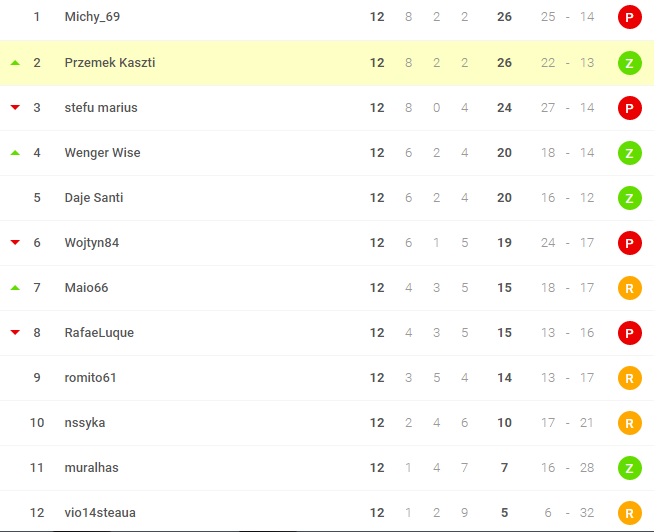
Task: Click the orange R badge for romito61
Action: [629, 377]
